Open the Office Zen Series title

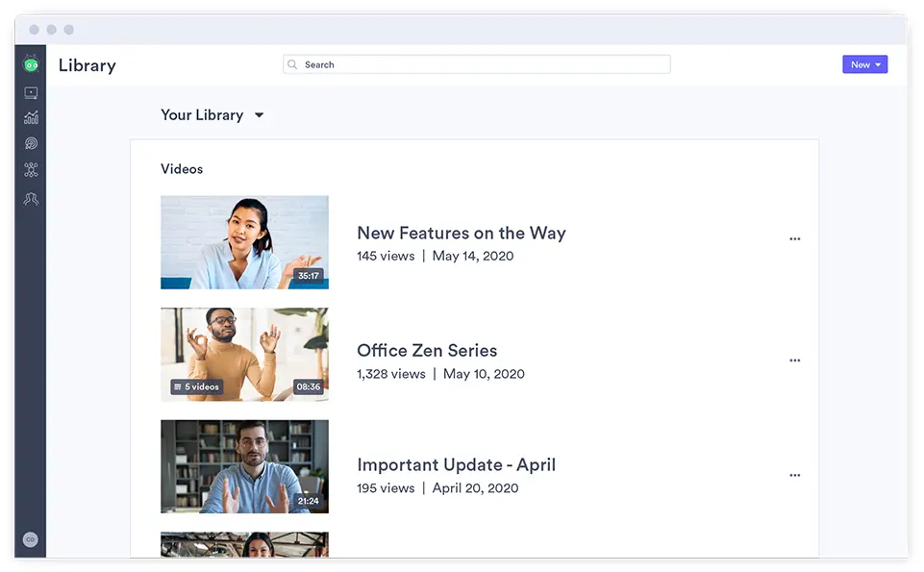click(x=427, y=350)
